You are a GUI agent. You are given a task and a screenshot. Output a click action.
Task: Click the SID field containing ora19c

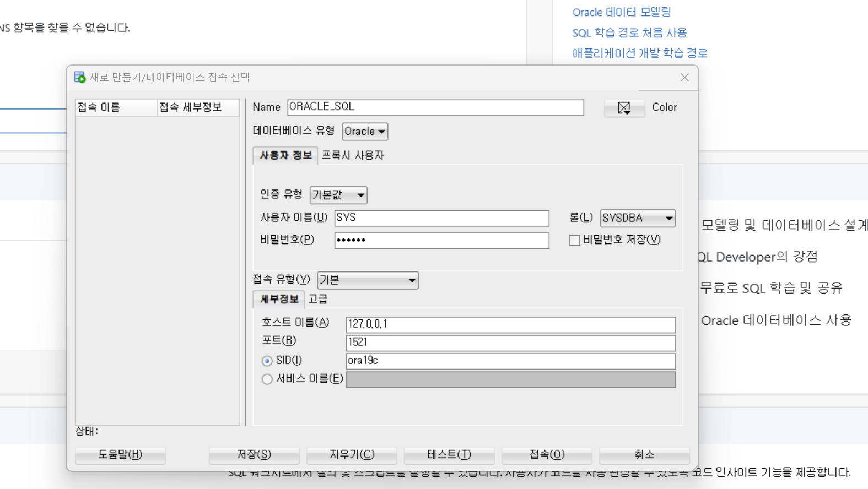(x=510, y=361)
